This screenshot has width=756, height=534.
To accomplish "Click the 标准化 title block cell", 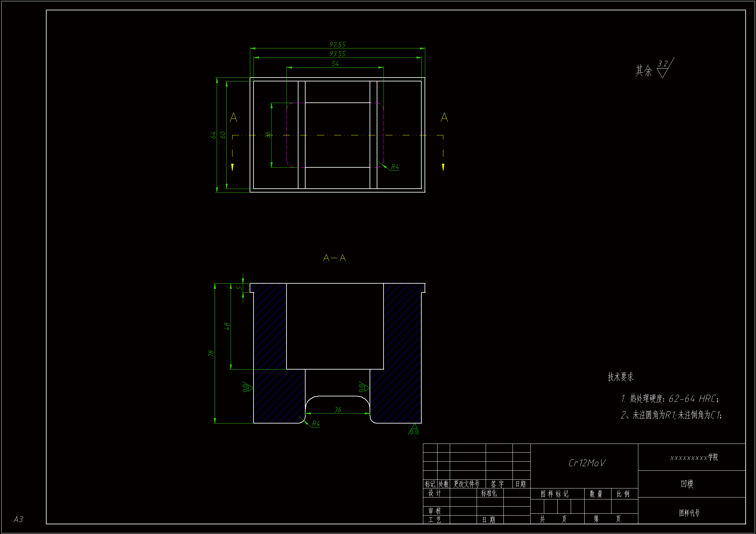I will point(489,493).
